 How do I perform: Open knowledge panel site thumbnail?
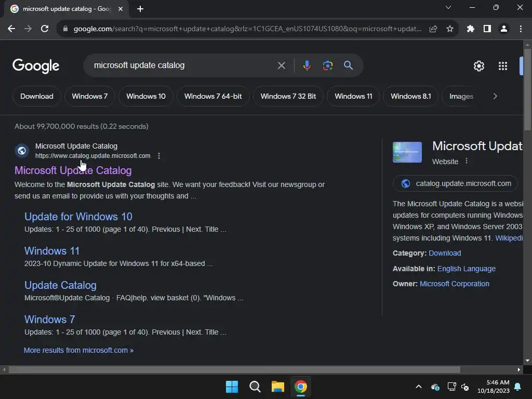point(407,152)
